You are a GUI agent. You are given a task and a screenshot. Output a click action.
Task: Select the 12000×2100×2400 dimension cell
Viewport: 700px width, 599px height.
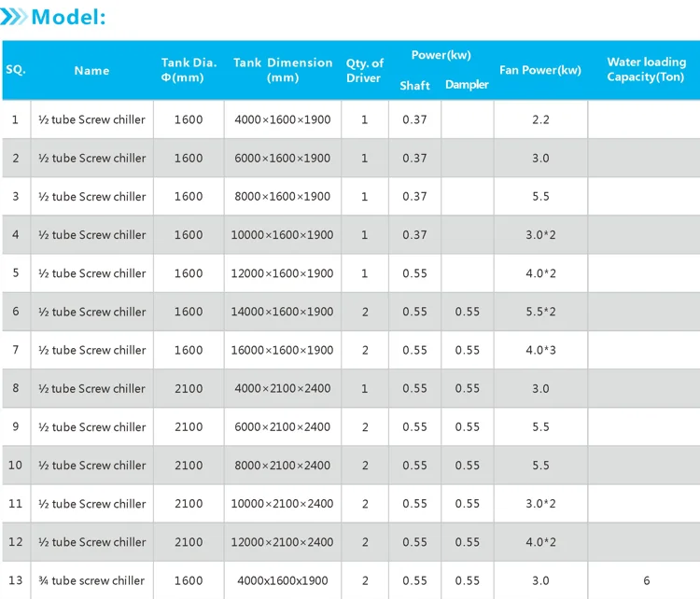(282, 542)
